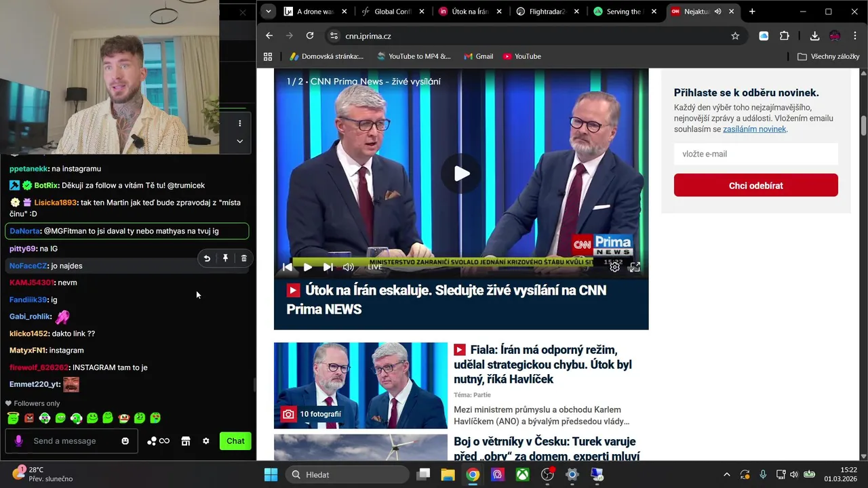This screenshot has height=488, width=868.
Task: Bookmark this page with star icon
Action: point(735,36)
